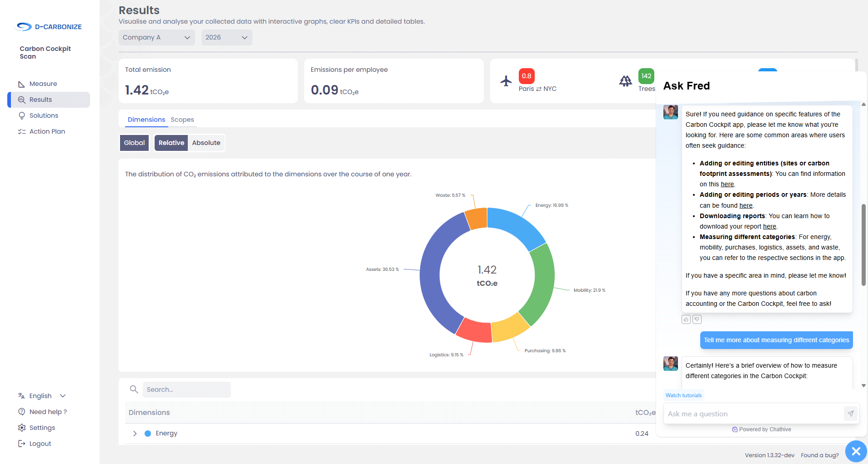
Task: Go to Action Plan in sidebar
Action: (47, 131)
